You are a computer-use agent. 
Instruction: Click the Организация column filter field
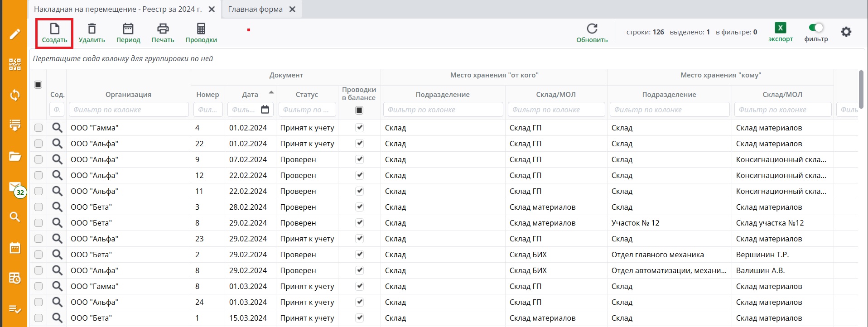pos(129,110)
